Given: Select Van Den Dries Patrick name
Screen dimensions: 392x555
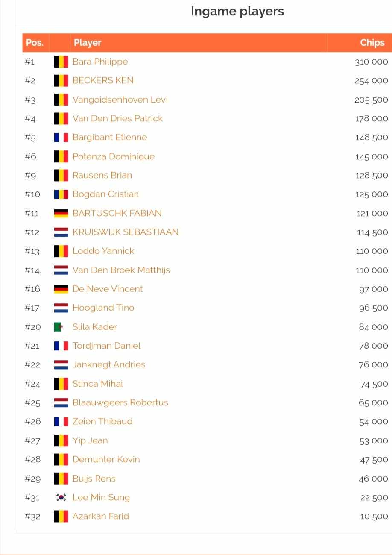Looking at the screenshot, I should pyautogui.click(x=117, y=118).
